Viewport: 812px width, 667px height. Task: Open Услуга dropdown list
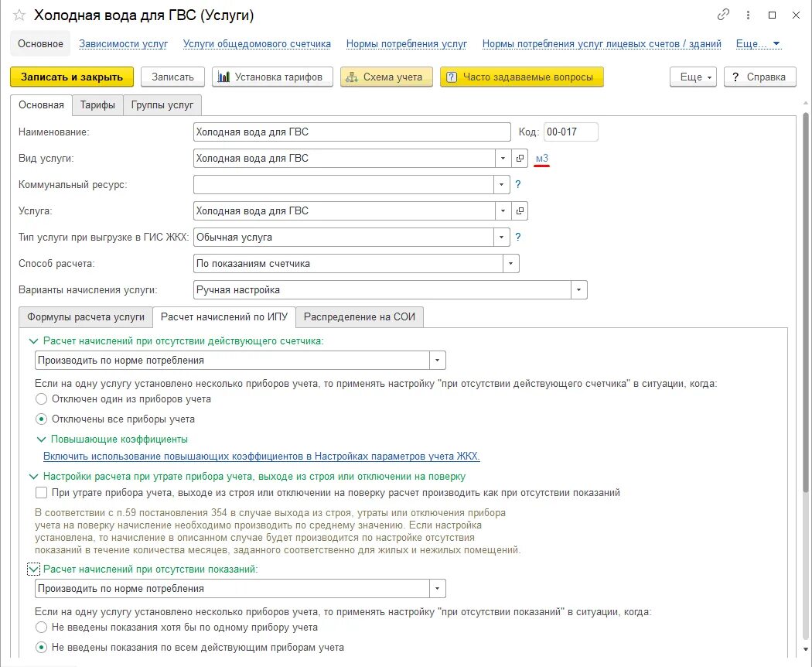(x=503, y=211)
